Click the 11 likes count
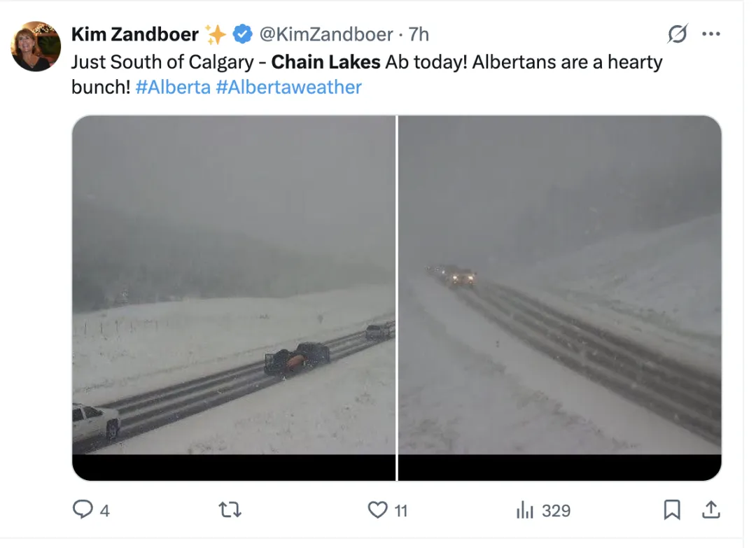 401,510
